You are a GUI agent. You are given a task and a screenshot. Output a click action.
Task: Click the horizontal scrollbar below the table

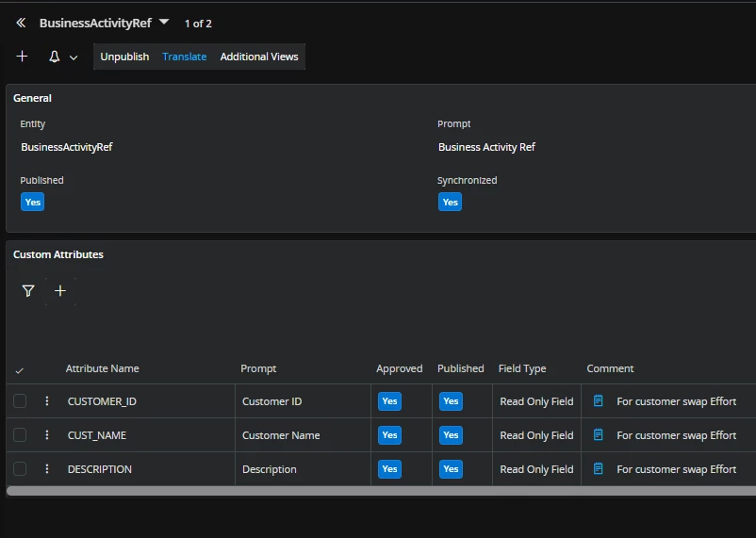point(377,491)
